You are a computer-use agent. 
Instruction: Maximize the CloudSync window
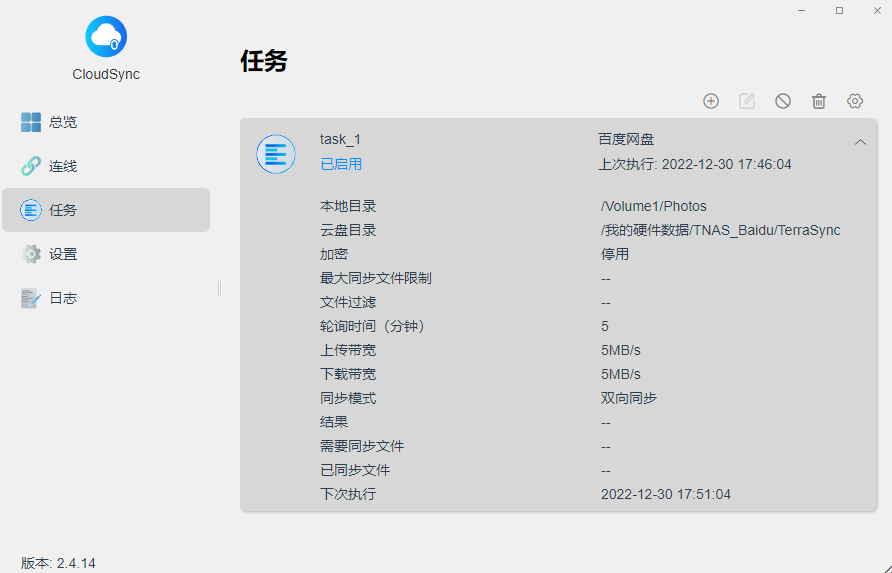pos(839,10)
